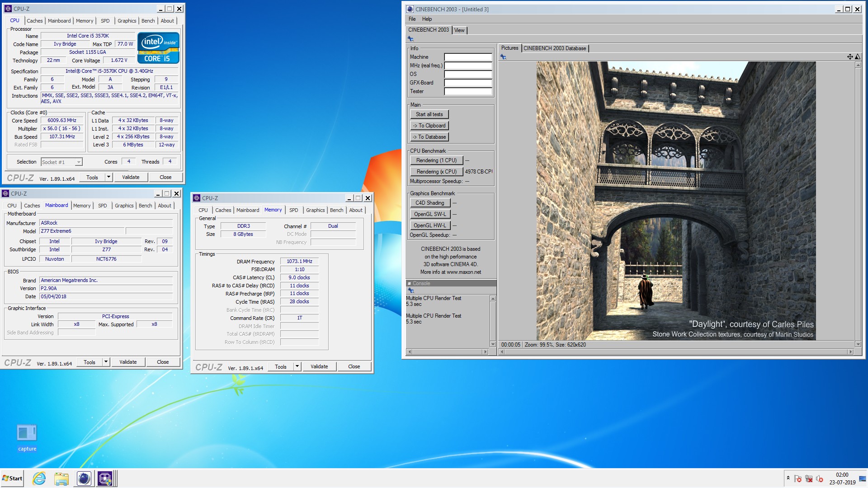
Task: Show hidden tray icons arrow
Action: coord(788,478)
